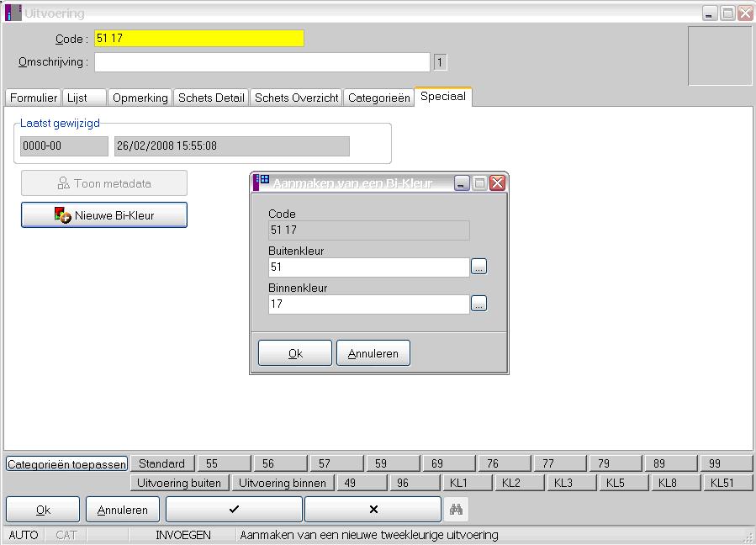Open the Binnenkleur browse button
The height and width of the screenshot is (545, 756).
coord(478,304)
